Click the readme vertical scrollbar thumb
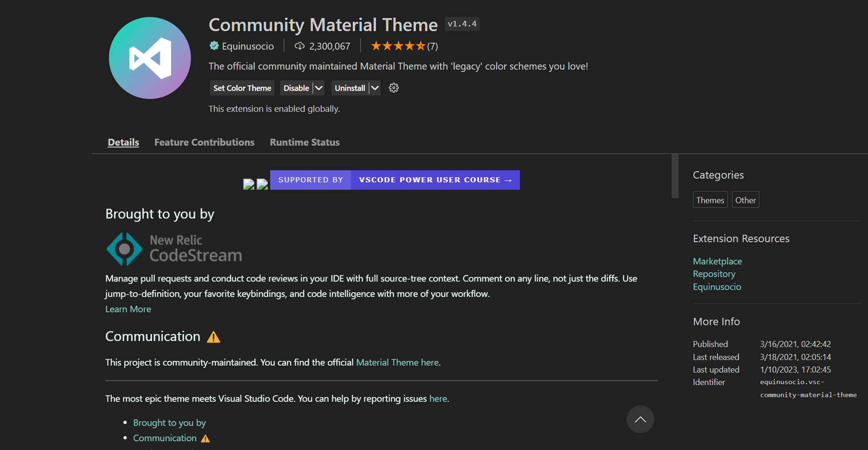 click(x=675, y=176)
